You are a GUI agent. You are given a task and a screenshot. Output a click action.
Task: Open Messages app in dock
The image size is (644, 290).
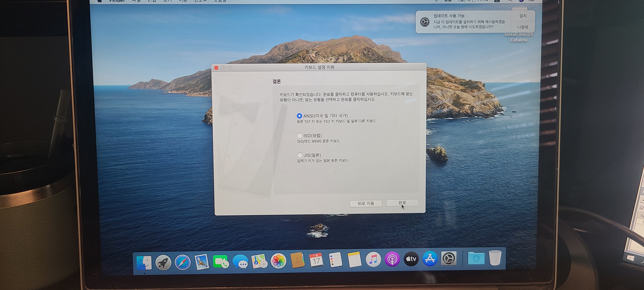240,262
